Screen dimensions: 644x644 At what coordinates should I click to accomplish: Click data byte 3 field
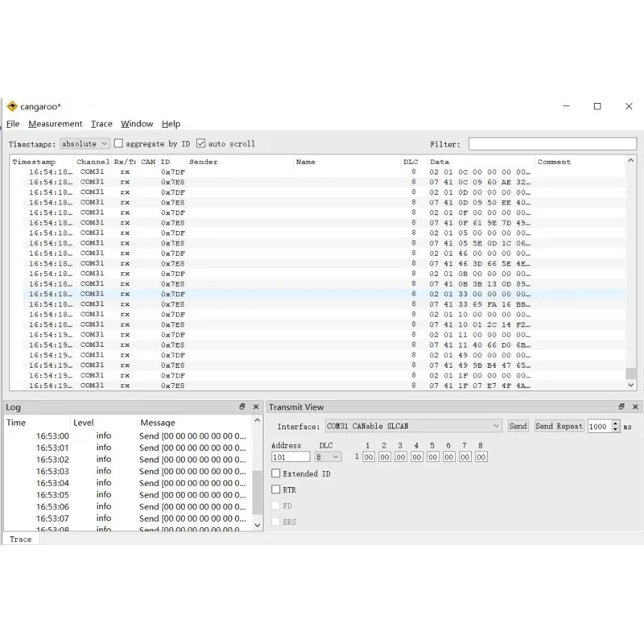click(400, 456)
